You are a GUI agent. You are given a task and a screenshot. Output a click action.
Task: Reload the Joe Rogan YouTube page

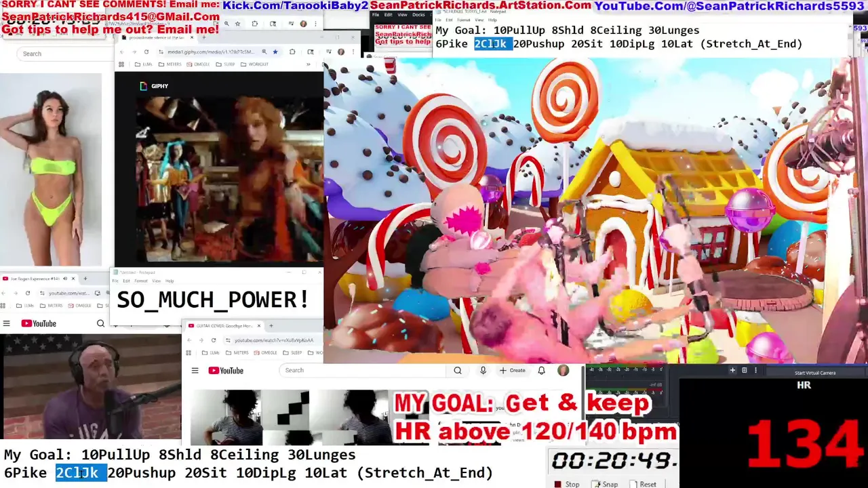pos(28,293)
